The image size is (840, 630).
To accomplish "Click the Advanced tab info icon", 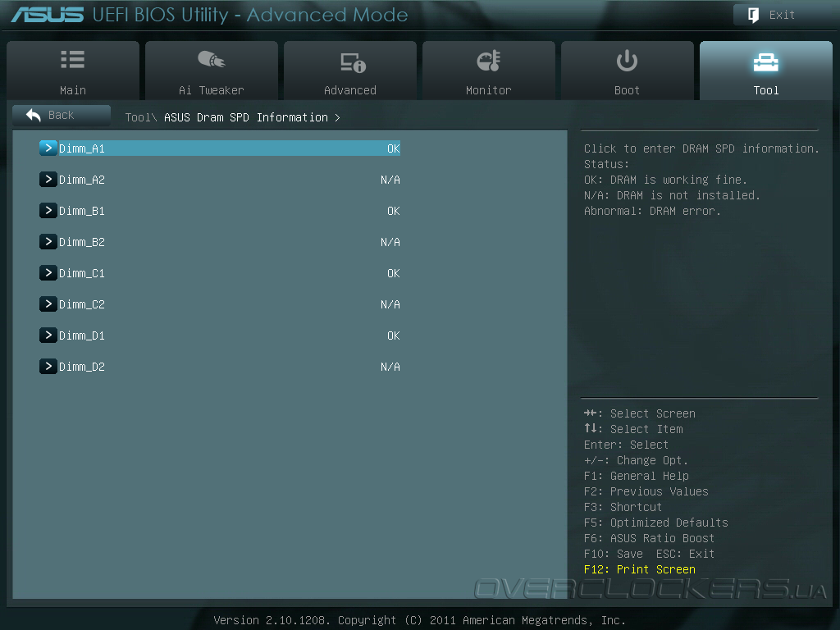I will [x=353, y=62].
